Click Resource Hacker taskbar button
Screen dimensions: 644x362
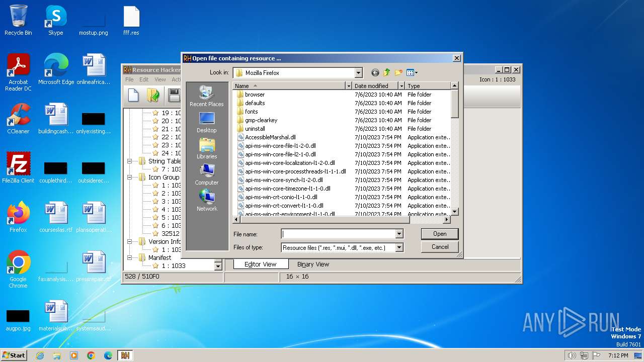pyautogui.click(x=125, y=355)
